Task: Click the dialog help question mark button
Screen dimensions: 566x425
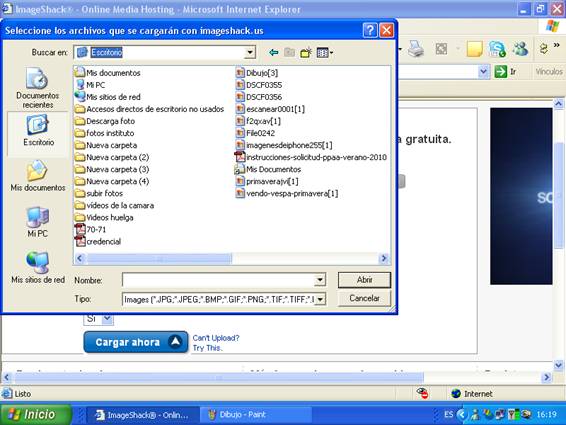Action: click(x=370, y=30)
